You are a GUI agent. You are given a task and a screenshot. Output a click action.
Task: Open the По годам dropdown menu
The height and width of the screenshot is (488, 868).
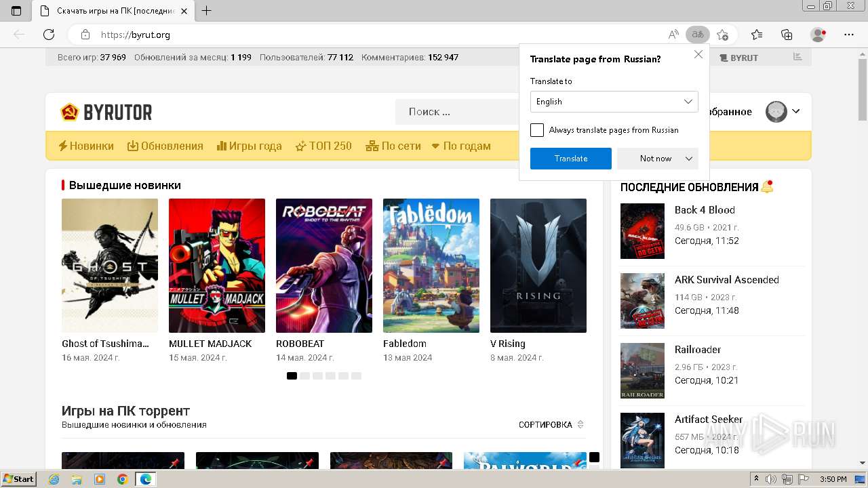(x=461, y=146)
